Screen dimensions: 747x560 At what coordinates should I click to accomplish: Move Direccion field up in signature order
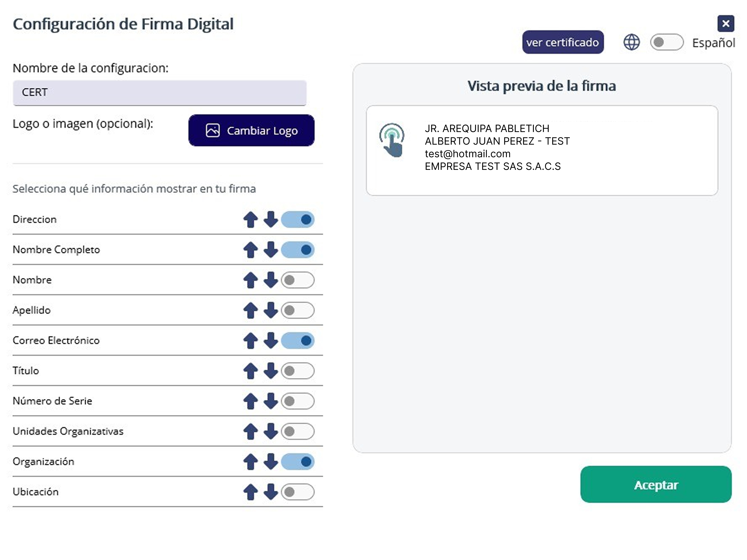click(x=250, y=220)
